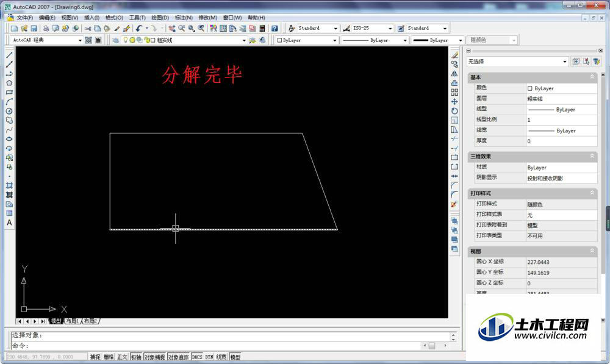Select the Rotate modify tool

coord(454,111)
